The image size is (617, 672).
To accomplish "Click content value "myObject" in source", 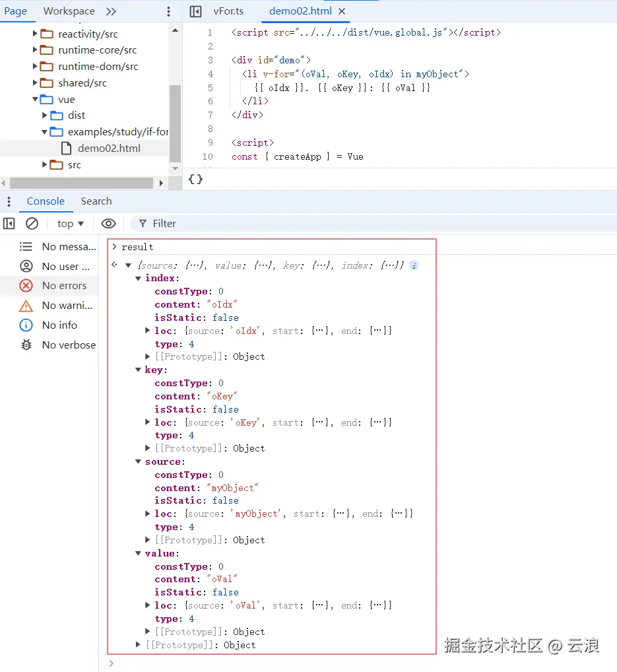I will tap(233, 488).
